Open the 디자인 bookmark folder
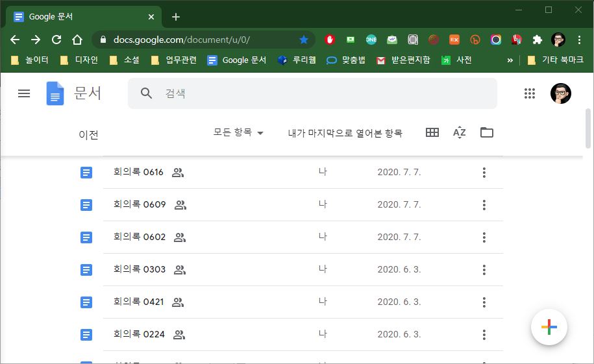 pos(80,60)
